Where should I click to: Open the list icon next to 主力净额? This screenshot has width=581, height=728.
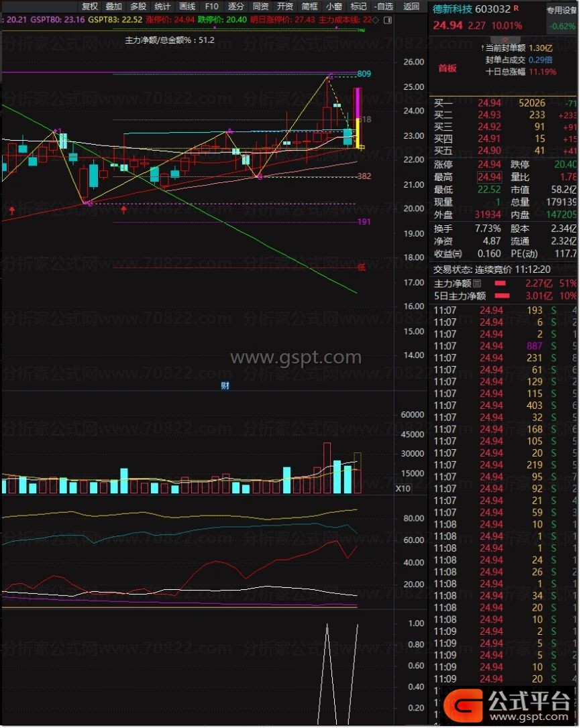pos(477,284)
